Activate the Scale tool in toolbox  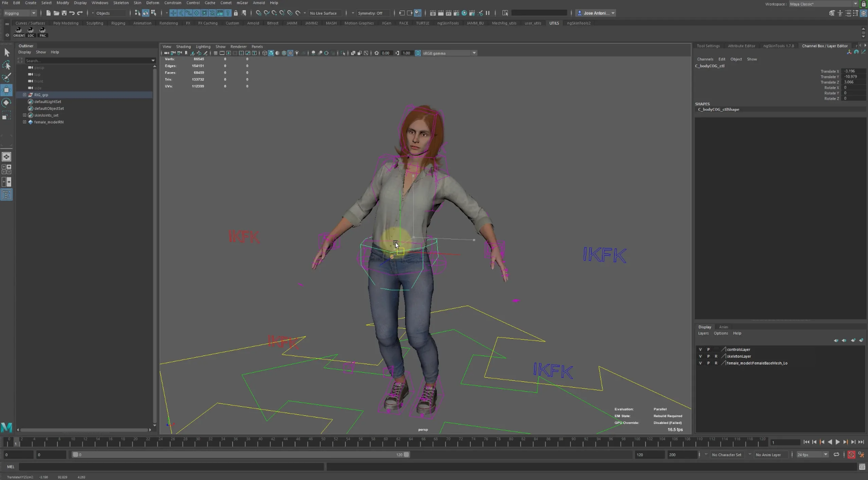6,116
